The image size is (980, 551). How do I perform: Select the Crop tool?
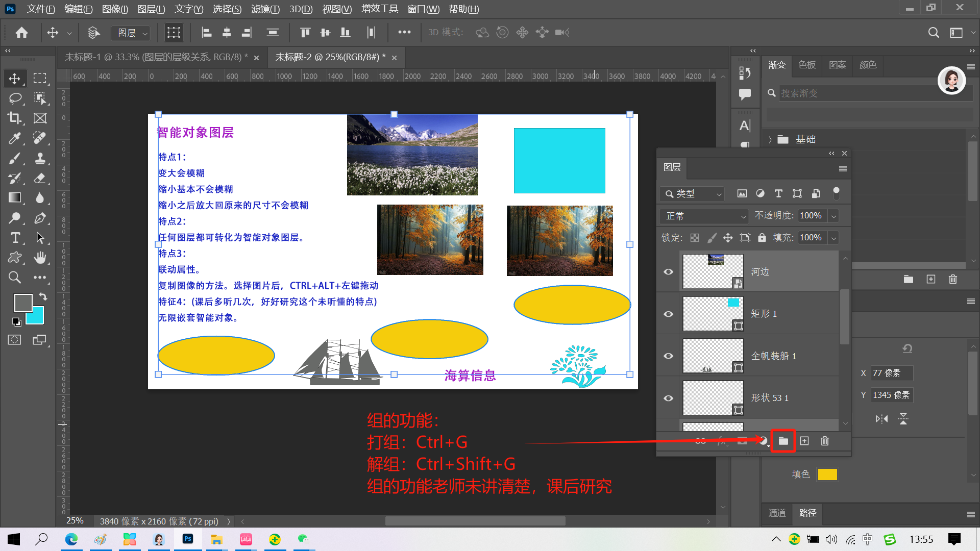tap(14, 118)
